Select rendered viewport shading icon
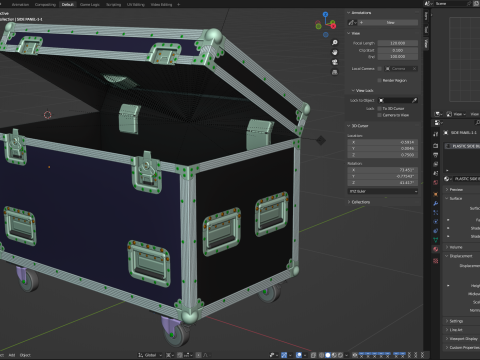The width and height of the screenshot is (480, 360). [340, 355]
